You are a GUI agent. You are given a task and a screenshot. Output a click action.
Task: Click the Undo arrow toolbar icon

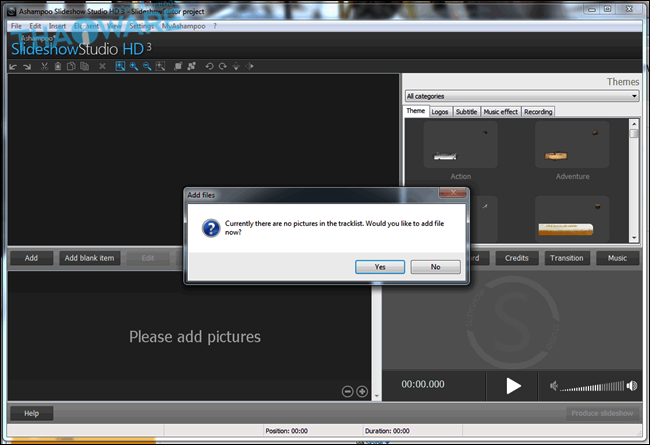click(13, 66)
